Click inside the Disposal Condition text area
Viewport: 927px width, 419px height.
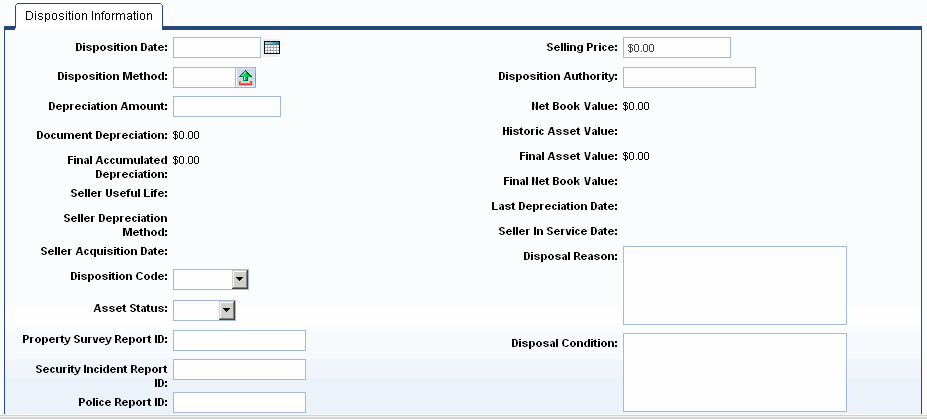pos(735,372)
